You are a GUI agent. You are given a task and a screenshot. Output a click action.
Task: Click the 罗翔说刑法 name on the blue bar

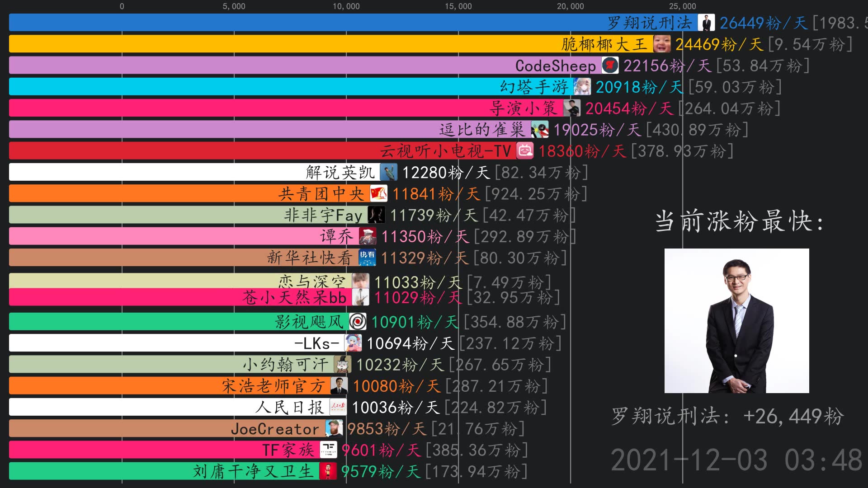point(650,23)
